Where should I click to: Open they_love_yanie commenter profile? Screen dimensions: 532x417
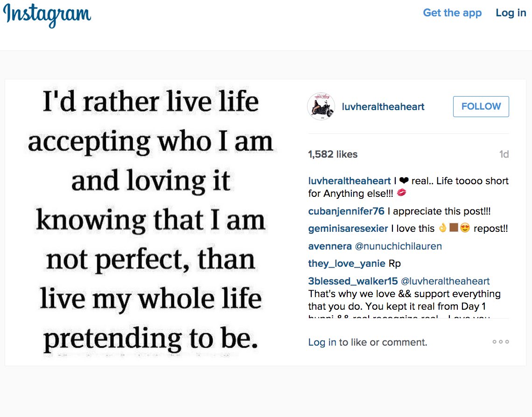[x=347, y=264]
